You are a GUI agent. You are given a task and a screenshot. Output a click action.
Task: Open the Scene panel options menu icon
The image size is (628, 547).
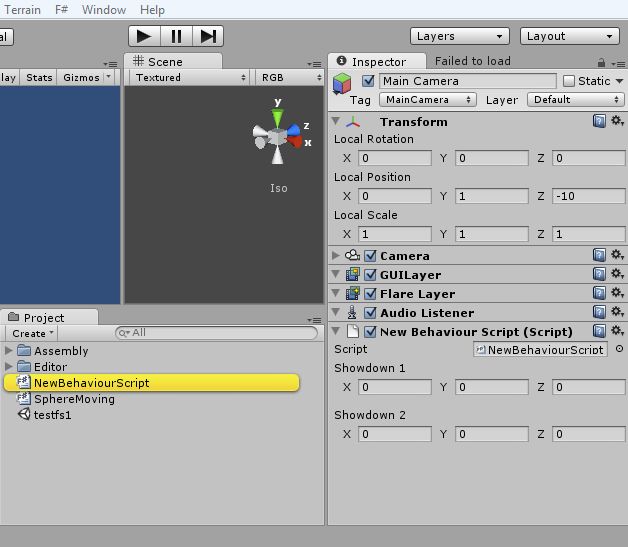click(314, 64)
